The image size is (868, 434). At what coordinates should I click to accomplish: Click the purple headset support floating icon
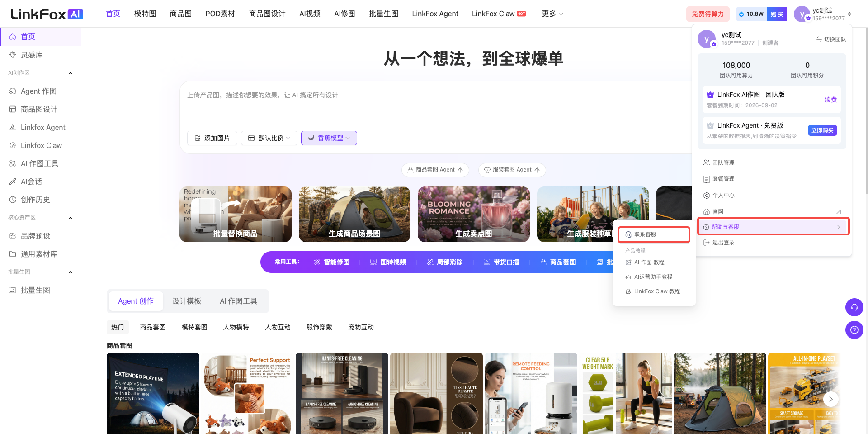point(854,307)
